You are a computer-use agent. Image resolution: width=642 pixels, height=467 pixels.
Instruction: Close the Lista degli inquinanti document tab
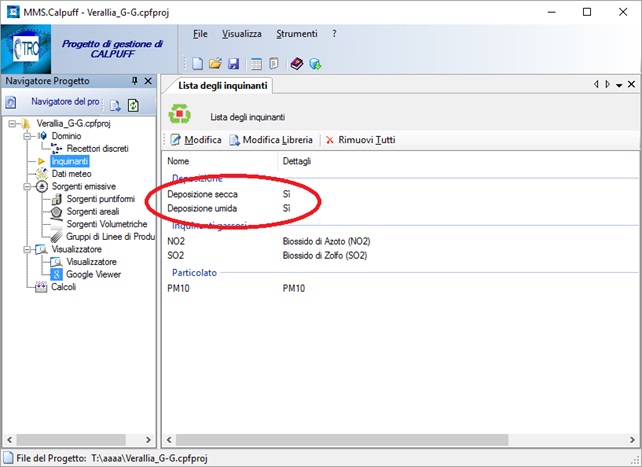click(x=631, y=84)
